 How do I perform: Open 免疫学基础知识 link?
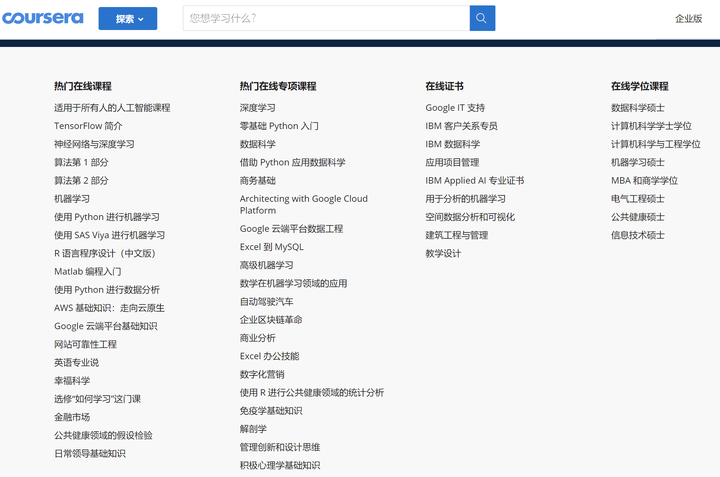click(271, 411)
